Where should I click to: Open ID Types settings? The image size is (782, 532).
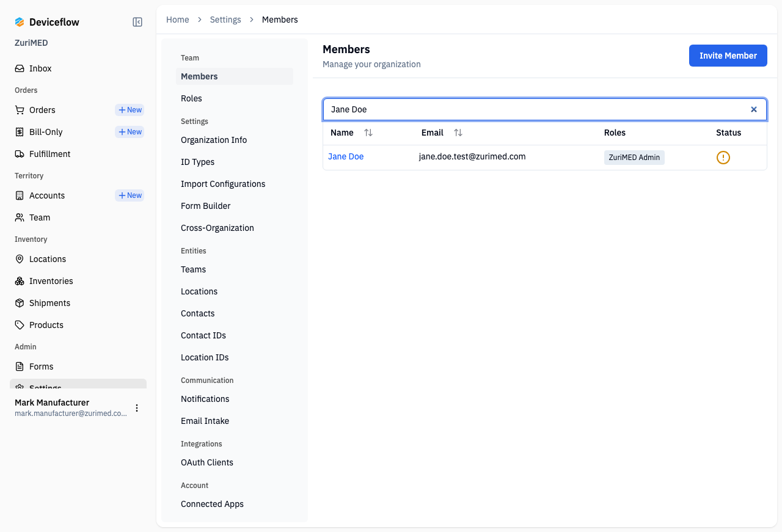pyautogui.click(x=235, y=162)
